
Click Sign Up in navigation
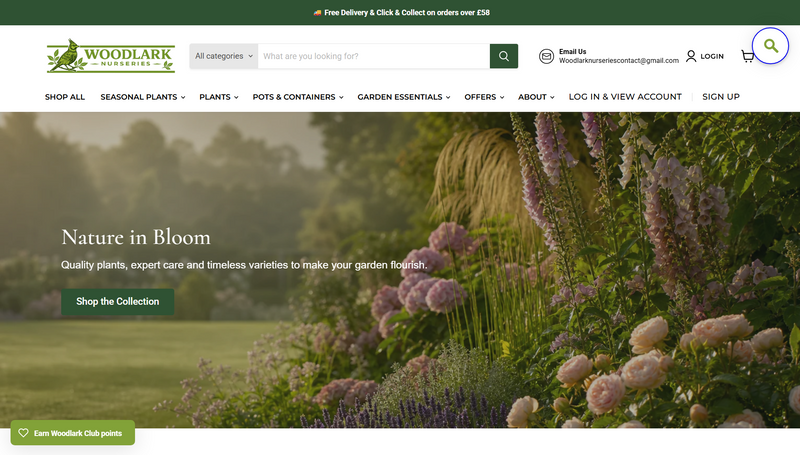pos(720,97)
